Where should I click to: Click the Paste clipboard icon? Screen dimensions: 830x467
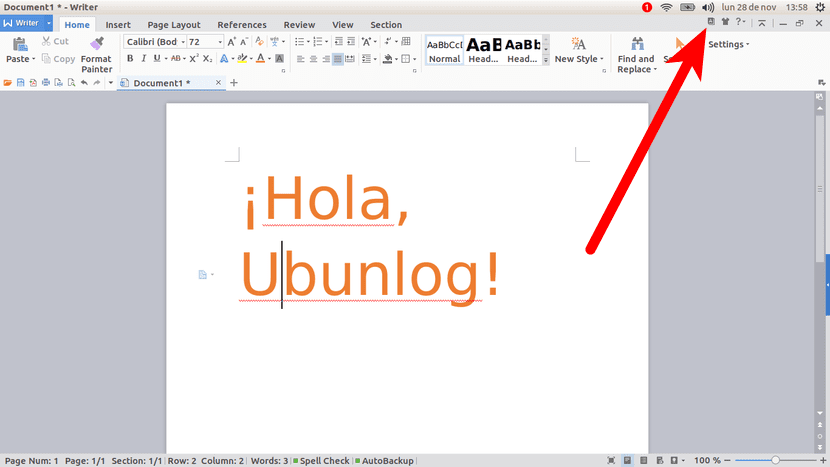19,44
